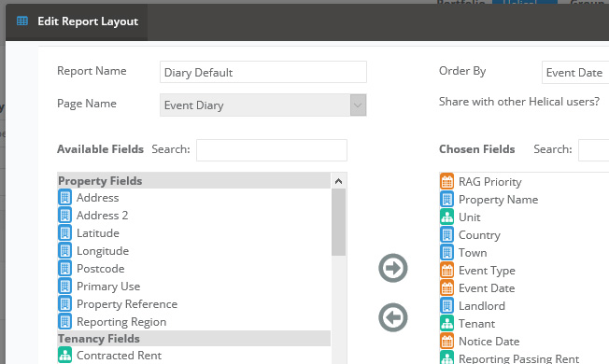Select the Contracted Rent field text
The width and height of the screenshot is (609, 364).
(x=119, y=356)
